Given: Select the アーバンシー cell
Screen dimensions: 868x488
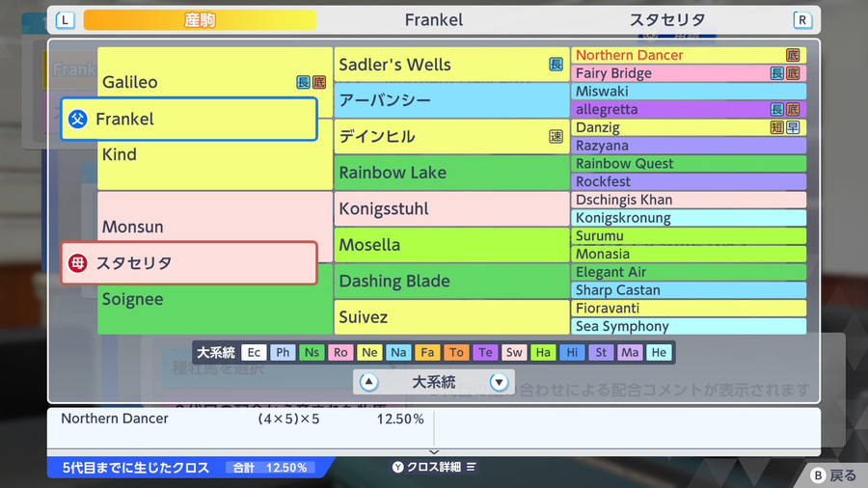Looking at the screenshot, I should click(x=451, y=100).
